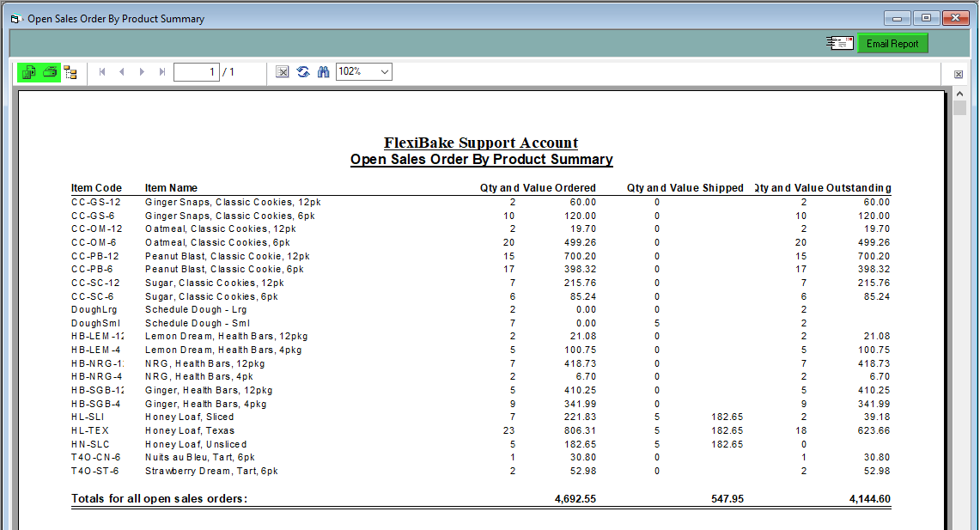Click ordered value 806.31 for HL-TEX
This screenshot has width=980, height=530.
580,430
